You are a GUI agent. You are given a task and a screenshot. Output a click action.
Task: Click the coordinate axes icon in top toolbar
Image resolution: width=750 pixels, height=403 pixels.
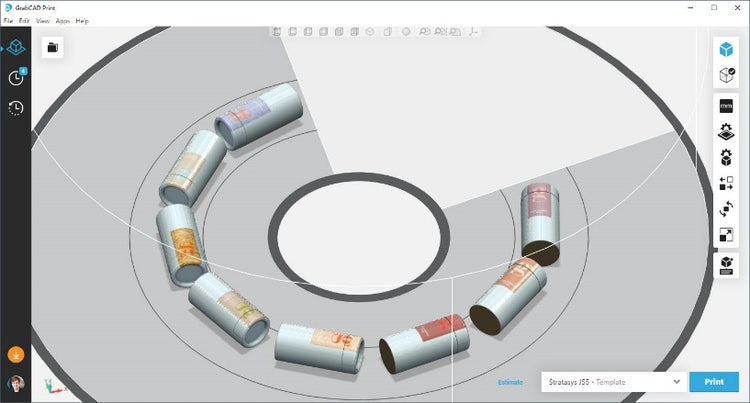[x=473, y=32]
